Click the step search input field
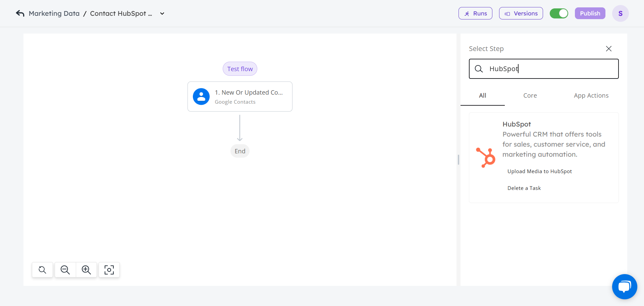The width and height of the screenshot is (644, 306). coord(550,69)
